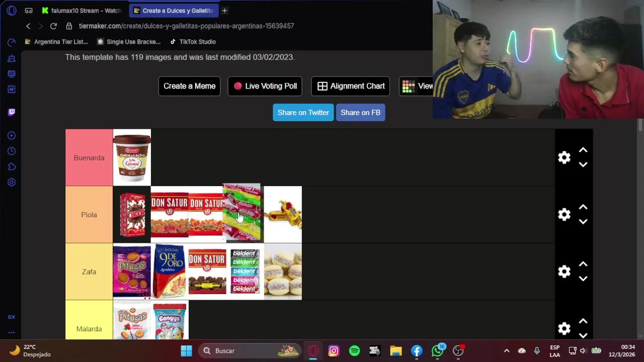Click the Windows Start button
Screen dimensions: 644x362
click(186, 351)
